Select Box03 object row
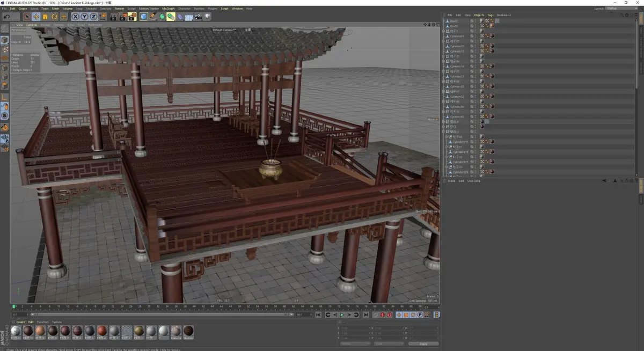 click(453, 26)
